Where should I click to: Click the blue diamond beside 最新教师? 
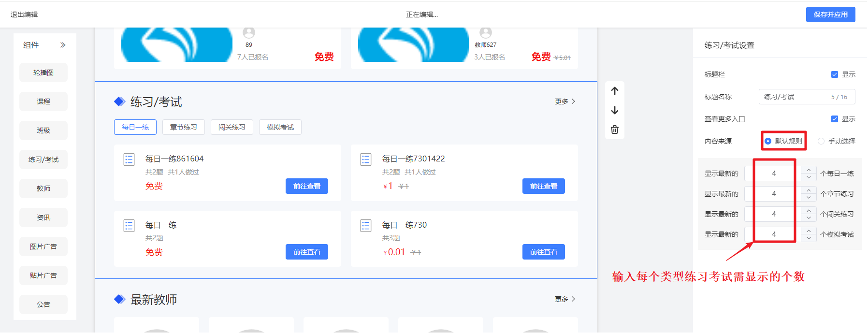[x=119, y=299]
